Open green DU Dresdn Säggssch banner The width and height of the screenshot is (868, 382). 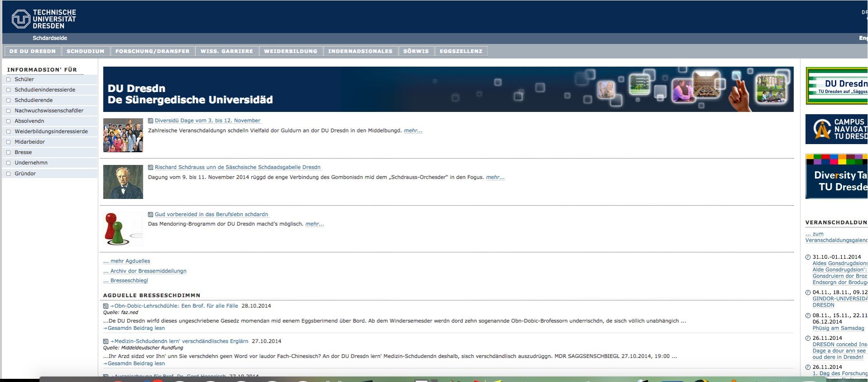pyautogui.click(x=836, y=86)
